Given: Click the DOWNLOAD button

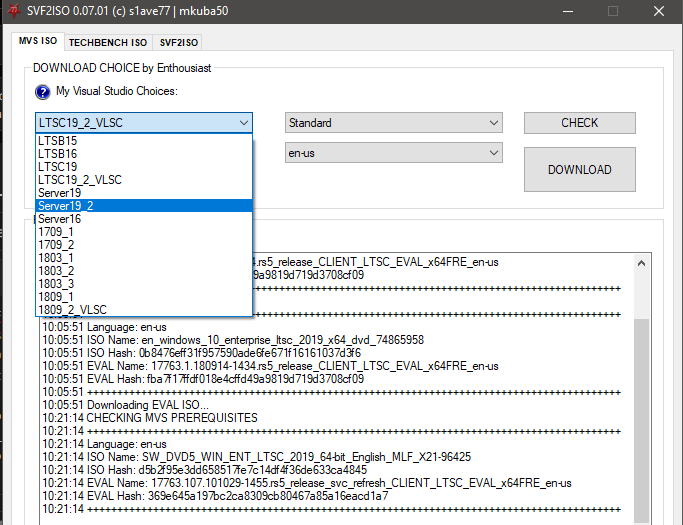Looking at the screenshot, I should (x=580, y=169).
